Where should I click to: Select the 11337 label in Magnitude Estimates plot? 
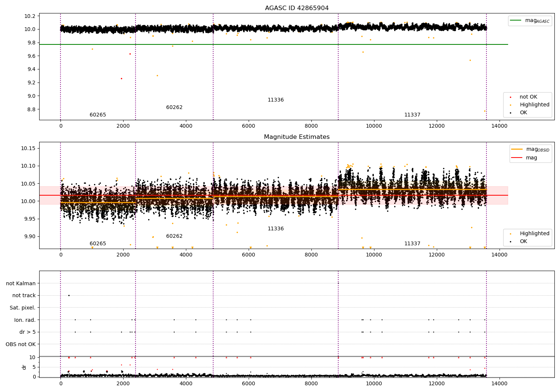coord(412,244)
